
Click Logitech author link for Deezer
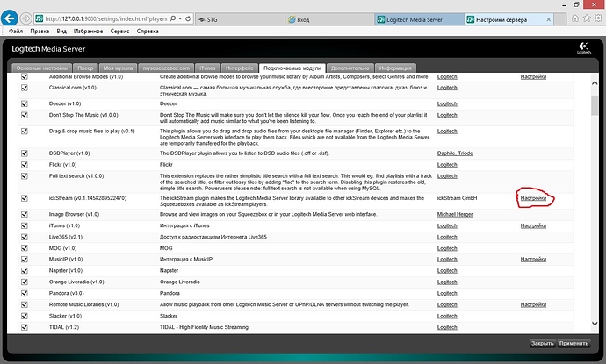point(447,103)
